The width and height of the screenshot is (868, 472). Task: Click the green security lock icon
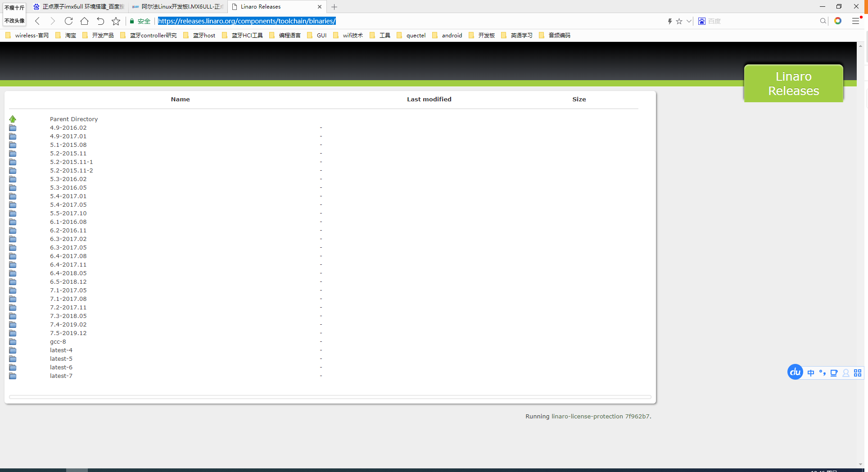[x=132, y=21]
